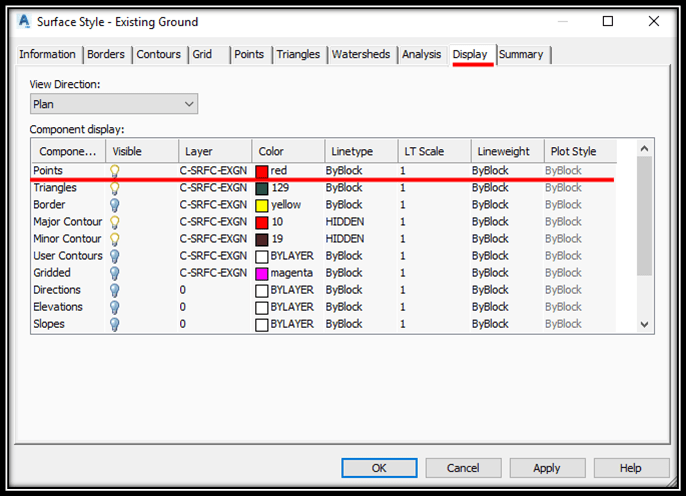Click the dark green 129 swatch for Triangles
Viewport: 686px width, 496px height.
pos(262,189)
